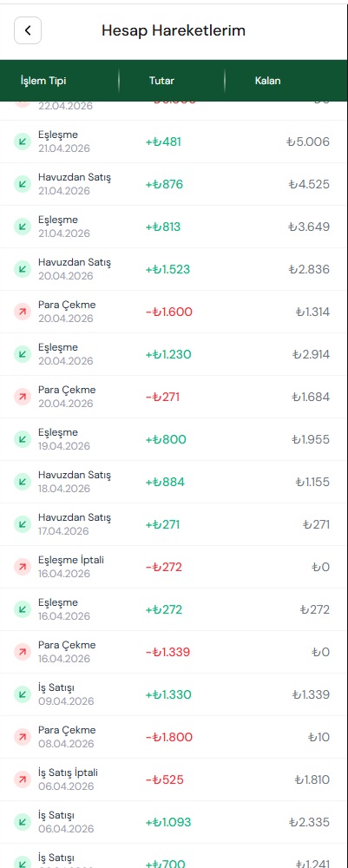Click the -₺1.800 withdrawal amount

pos(169,737)
